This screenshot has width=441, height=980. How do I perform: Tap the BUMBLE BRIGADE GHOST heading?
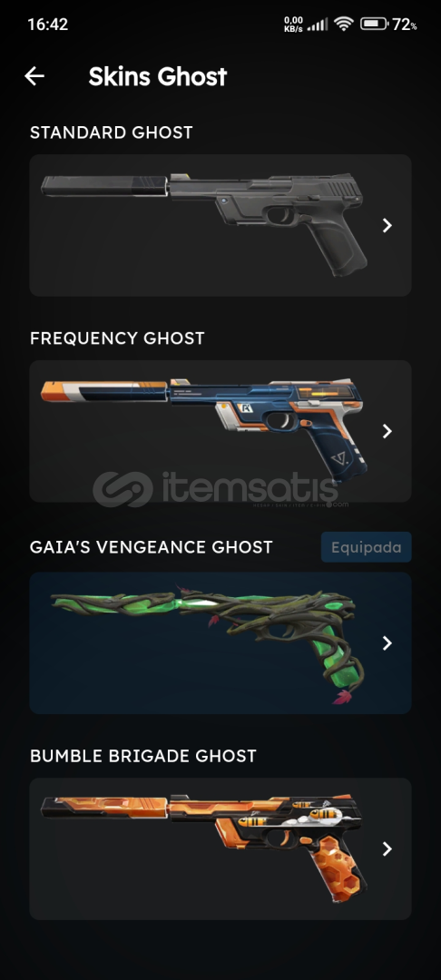click(x=143, y=756)
